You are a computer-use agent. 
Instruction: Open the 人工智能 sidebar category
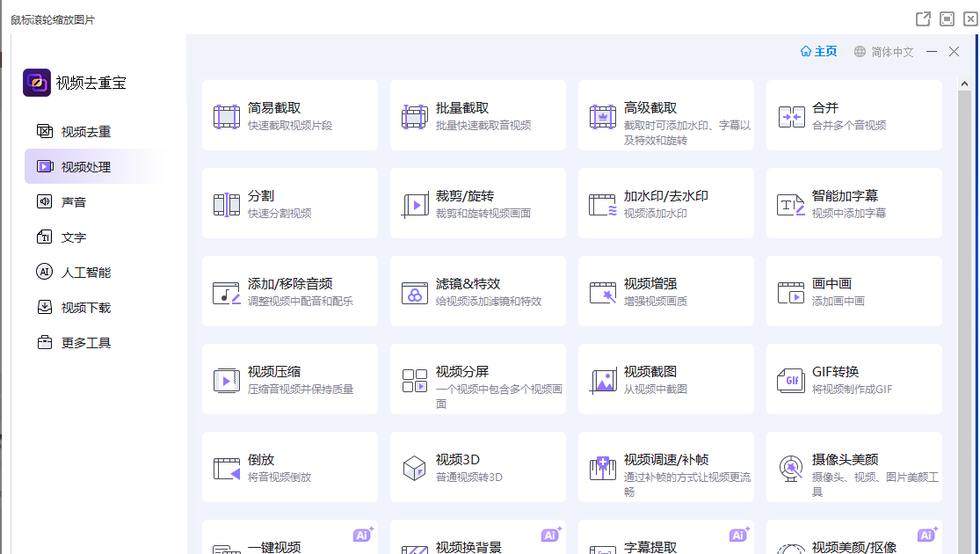click(x=85, y=273)
